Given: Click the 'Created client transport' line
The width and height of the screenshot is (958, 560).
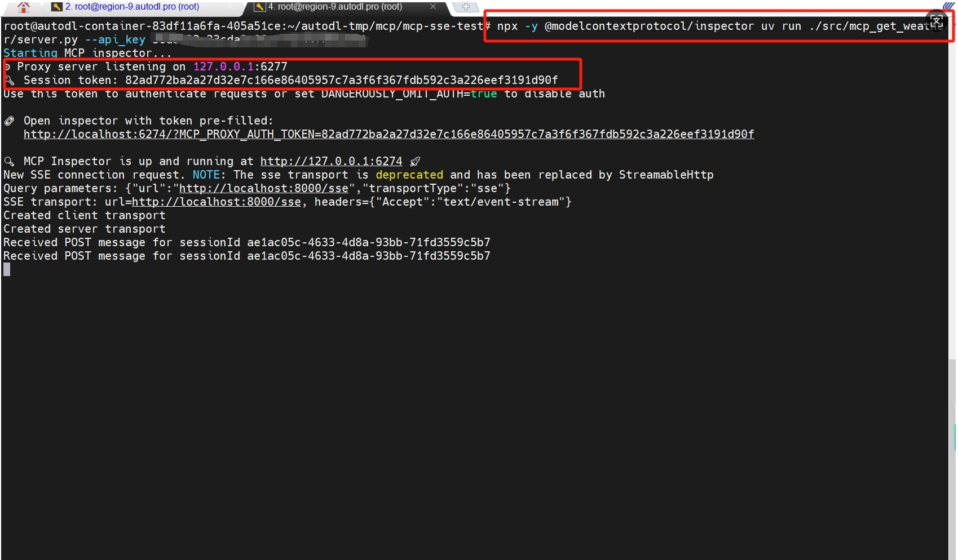Looking at the screenshot, I should (x=85, y=215).
